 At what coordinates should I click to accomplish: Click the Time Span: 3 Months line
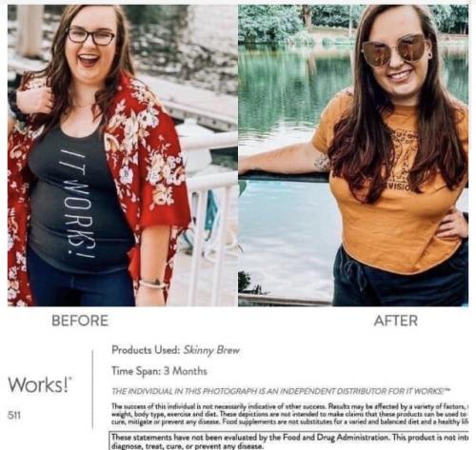pos(159,371)
